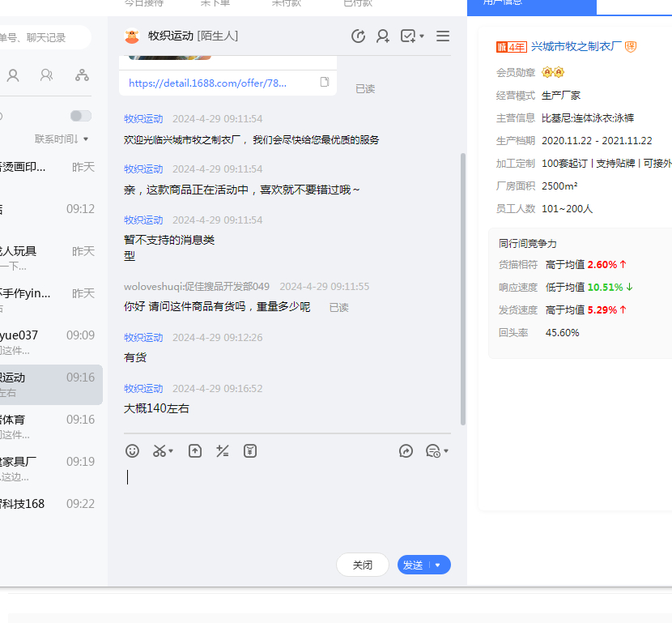Click the add contact icon in chat header
Image resolution: width=672 pixels, height=623 pixels.
pyautogui.click(x=383, y=36)
